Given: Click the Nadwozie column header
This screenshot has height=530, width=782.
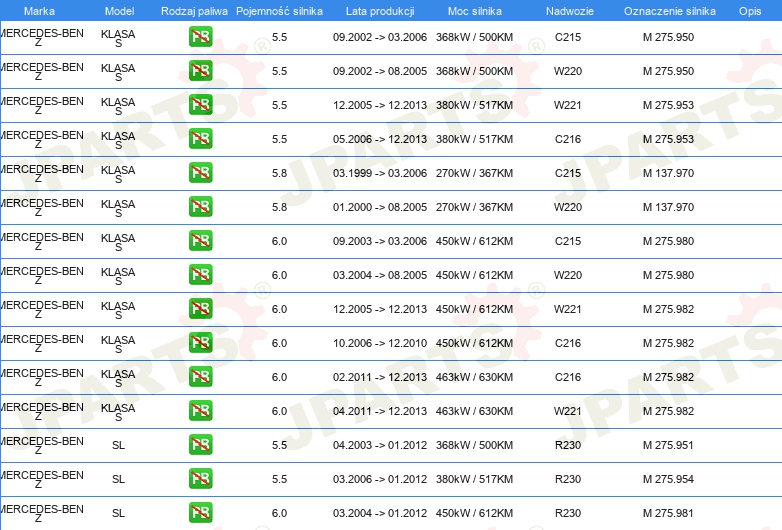Looking at the screenshot, I should [570, 11].
